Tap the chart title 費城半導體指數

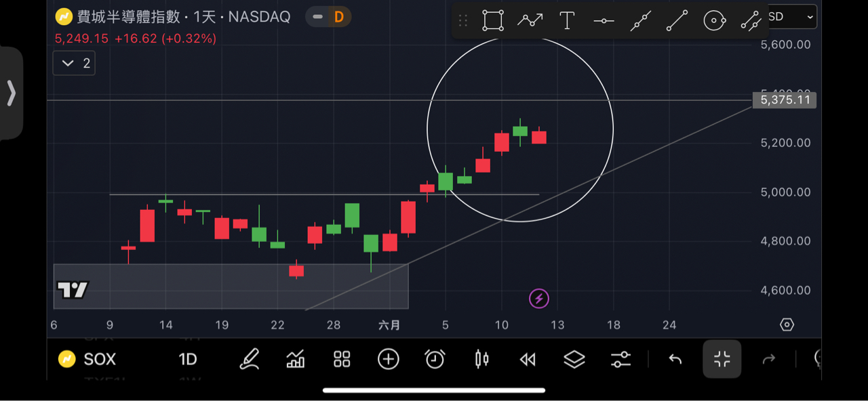128,17
